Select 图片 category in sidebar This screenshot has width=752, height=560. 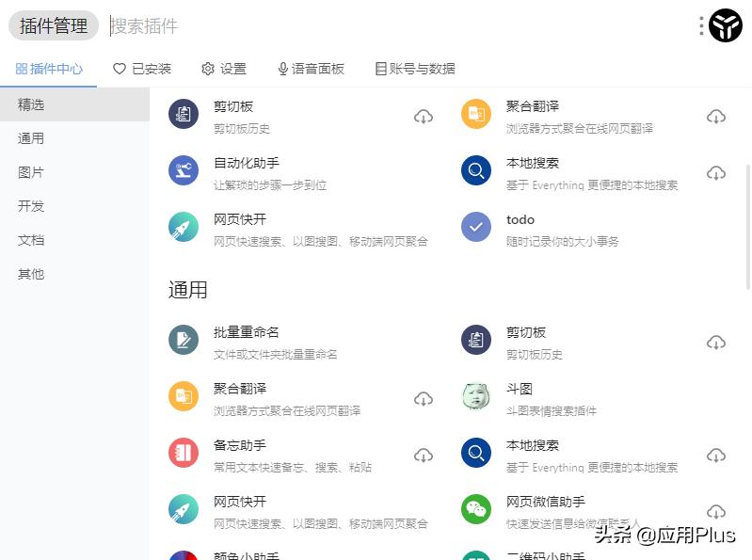(74, 172)
